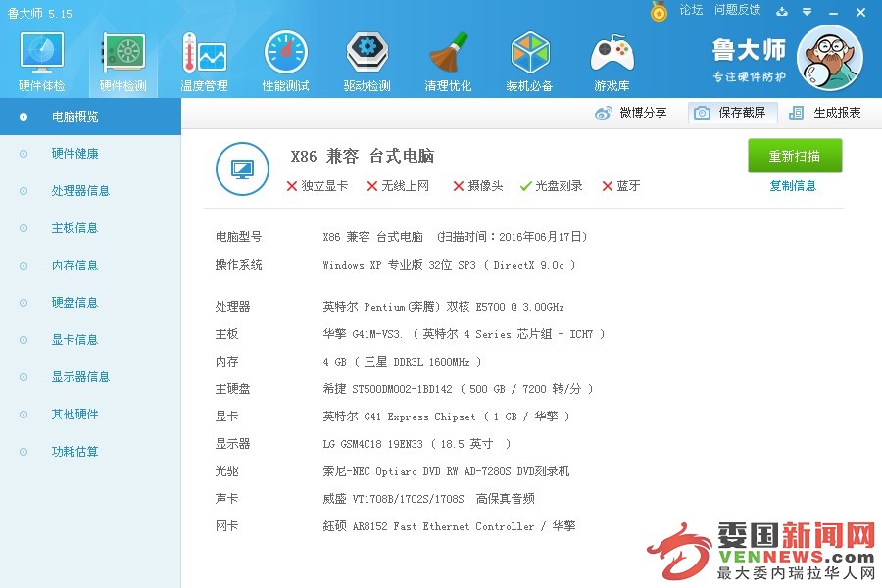
Task: Click the download tray icon in title bar
Action: 782,11
